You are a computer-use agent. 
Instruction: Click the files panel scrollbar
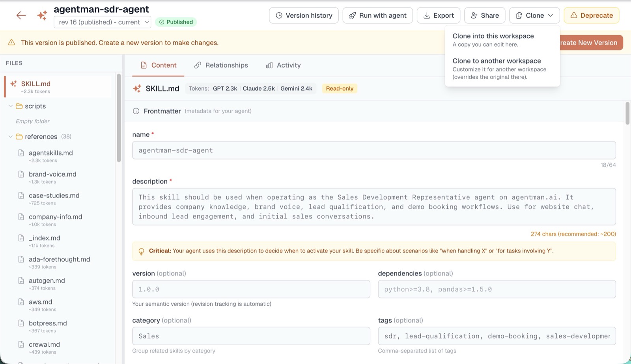coord(119,118)
